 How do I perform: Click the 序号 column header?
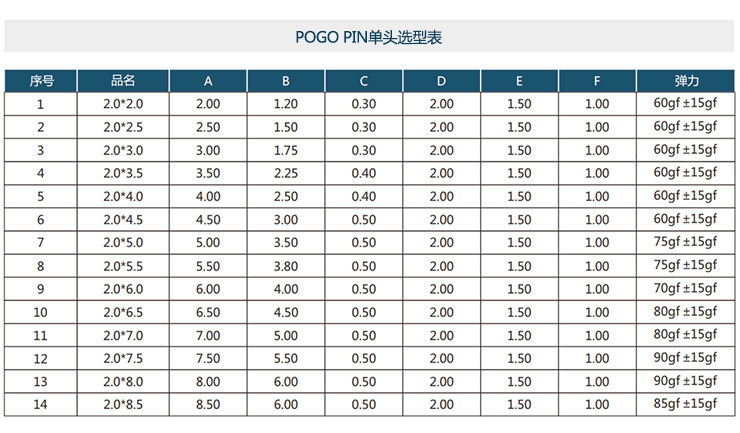coord(41,80)
